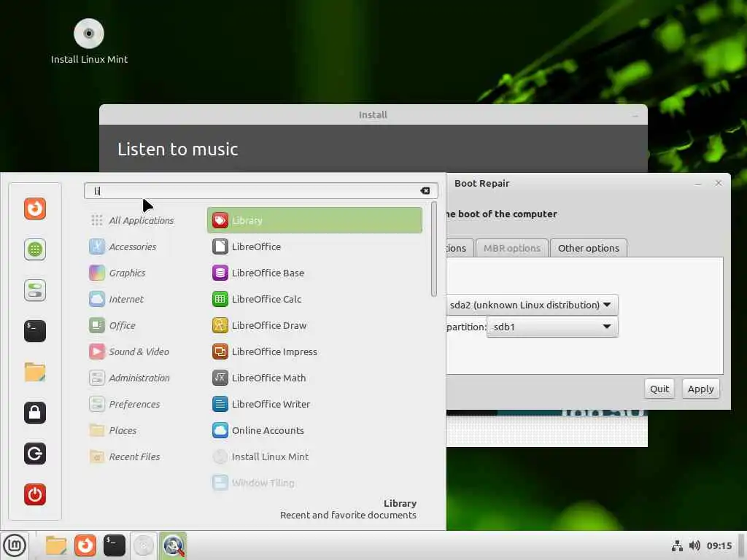Viewport: 747px width, 560px height.
Task: Open Terminal from the bottom panel
Action: pyautogui.click(x=115, y=545)
